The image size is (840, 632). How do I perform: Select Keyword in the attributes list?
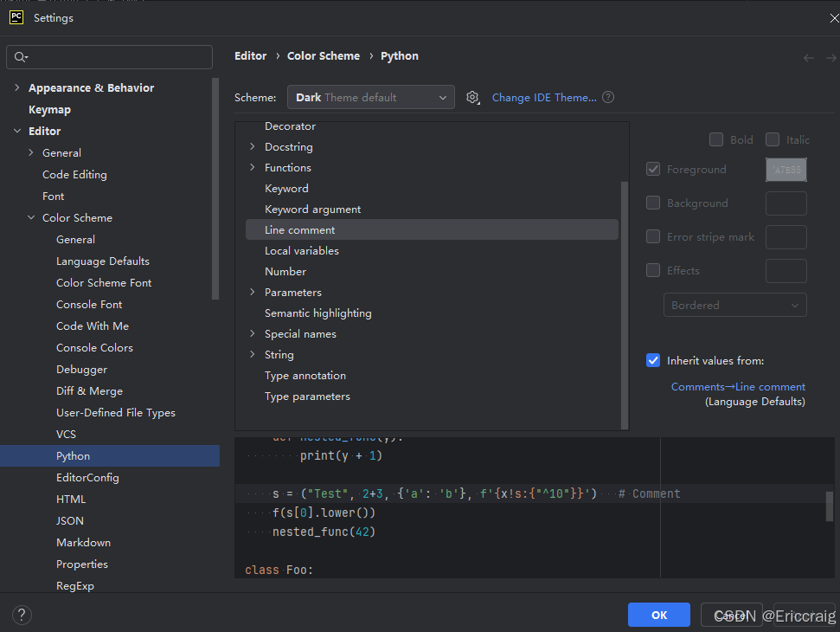click(x=286, y=188)
